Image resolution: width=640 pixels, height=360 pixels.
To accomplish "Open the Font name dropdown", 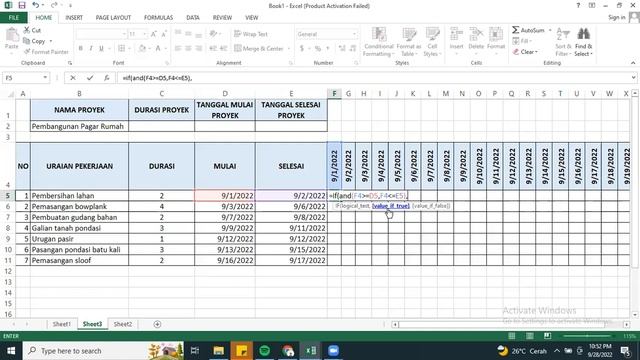I will [x=124, y=34].
